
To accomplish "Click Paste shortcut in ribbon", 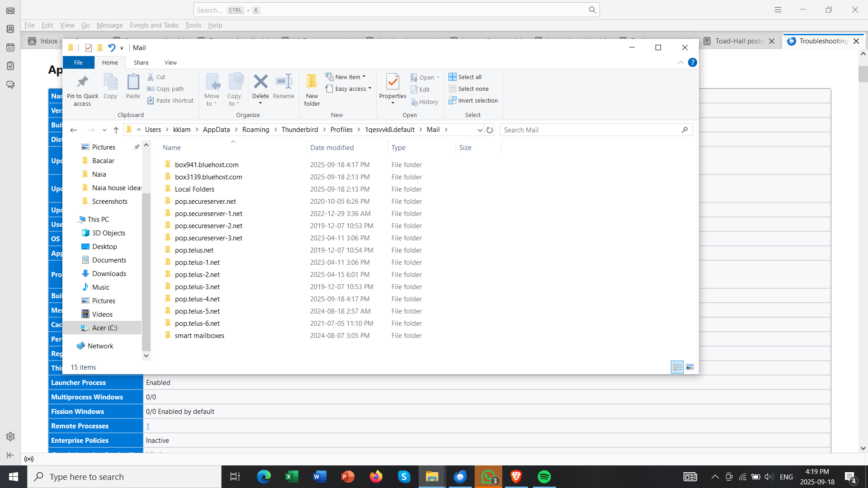I will [x=170, y=101].
